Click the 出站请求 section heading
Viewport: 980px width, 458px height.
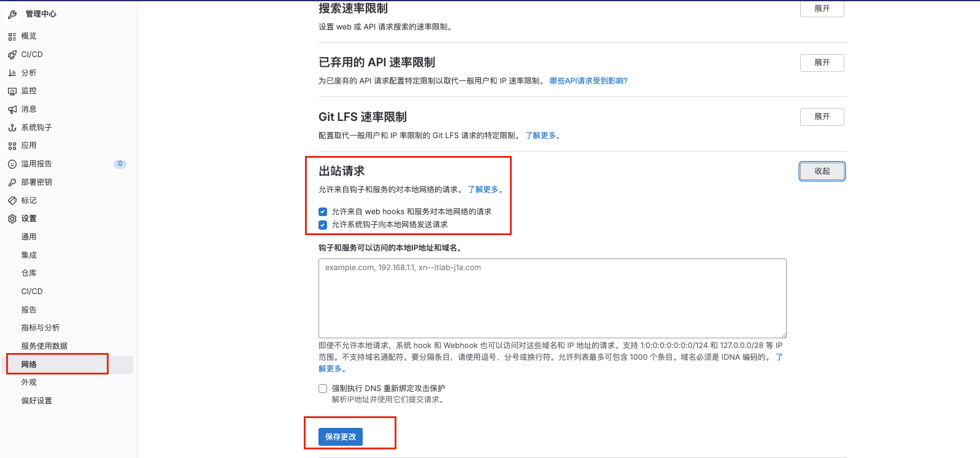[342, 171]
